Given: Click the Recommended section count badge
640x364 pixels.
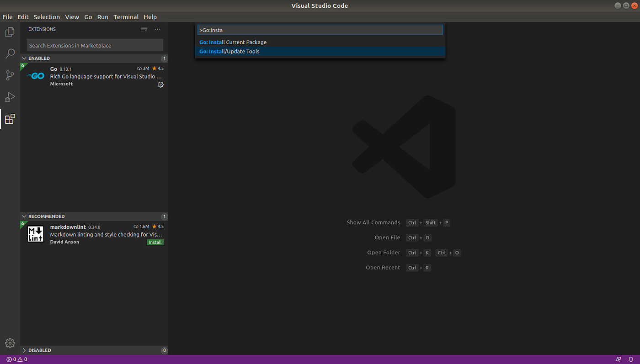Looking at the screenshot, I should click(164, 216).
